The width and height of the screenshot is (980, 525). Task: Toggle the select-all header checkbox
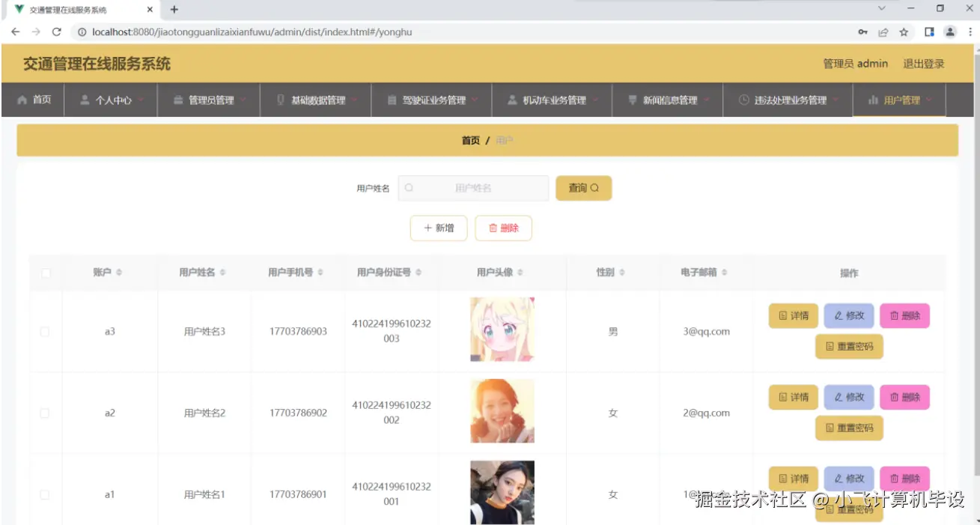46,273
